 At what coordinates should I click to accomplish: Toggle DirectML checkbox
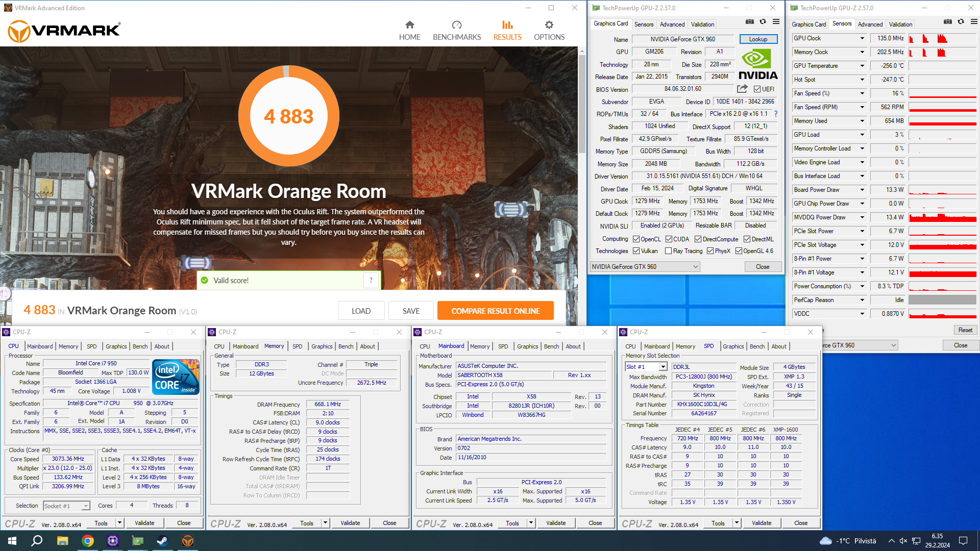pyautogui.click(x=747, y=239)
